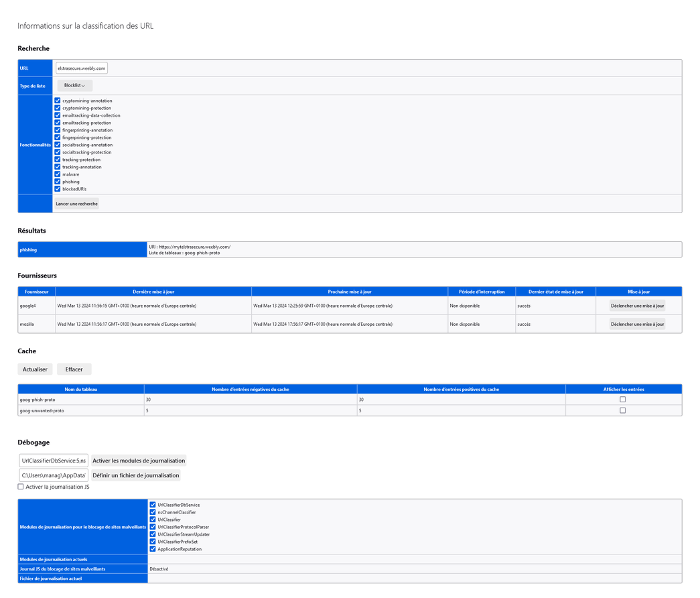Toggle UrlClassifierDbService module checkbox
The image size is (700, 598).
tap(153, 505)
